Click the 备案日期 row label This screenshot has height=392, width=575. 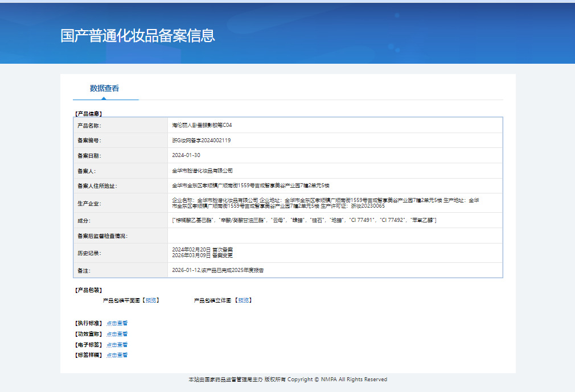tap(89, 156)
